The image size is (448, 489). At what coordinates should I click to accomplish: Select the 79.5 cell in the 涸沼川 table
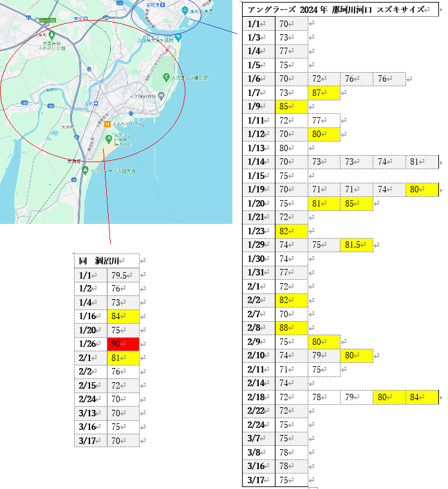tap(123, 275)
